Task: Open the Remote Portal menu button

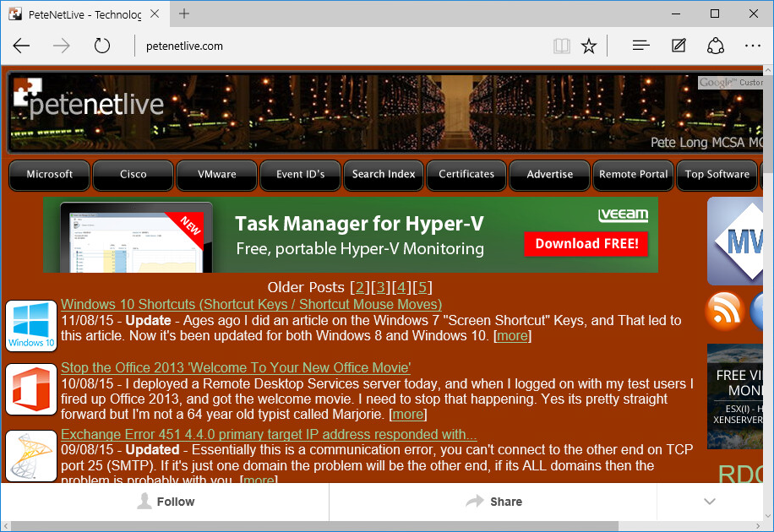Action: (x=634, y=175)
